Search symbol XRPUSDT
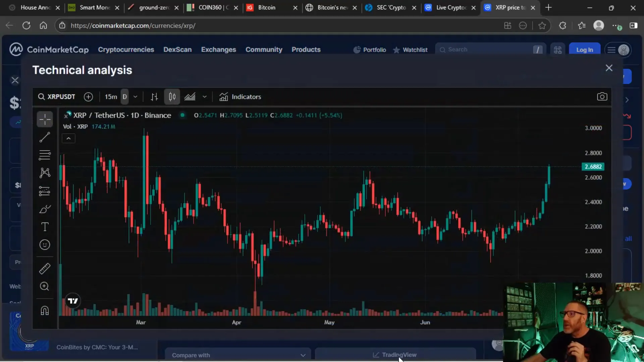 (x=56, y=97)
